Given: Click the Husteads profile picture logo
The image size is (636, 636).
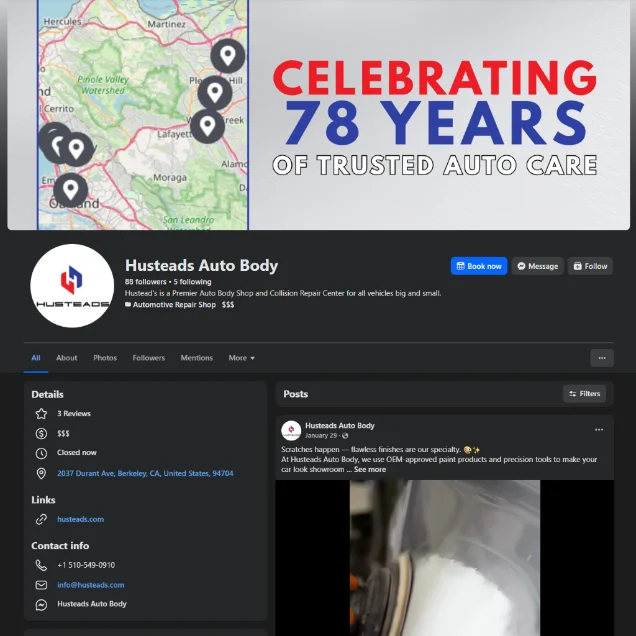Looking at the screenshot, I should [72, 286].
